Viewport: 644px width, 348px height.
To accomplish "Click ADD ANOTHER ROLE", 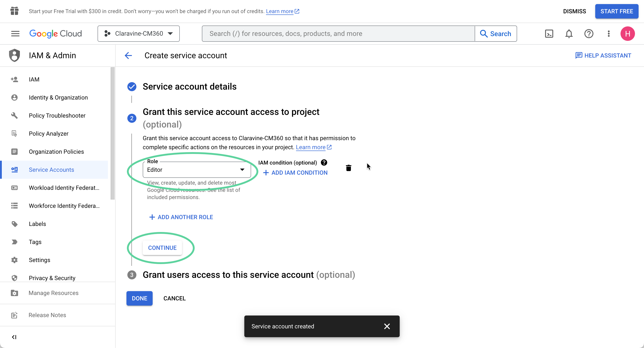I will point(181,217).
